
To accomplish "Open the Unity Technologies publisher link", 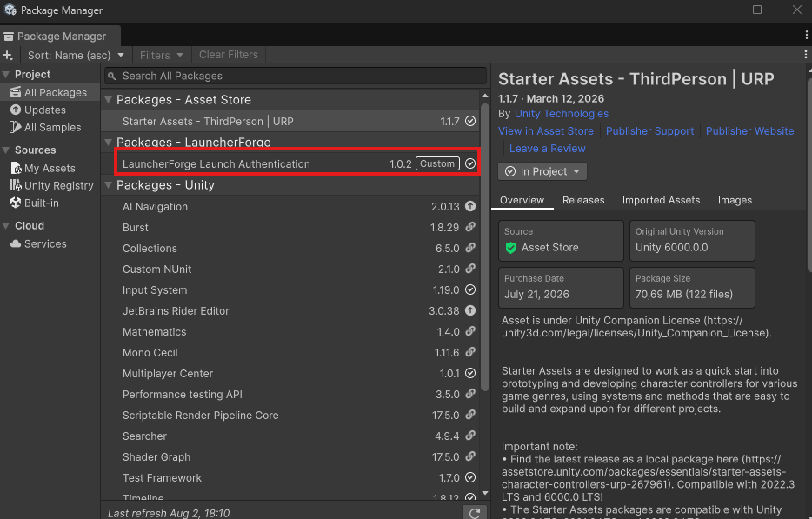I will pyautogui.click(x=562, y=114).
